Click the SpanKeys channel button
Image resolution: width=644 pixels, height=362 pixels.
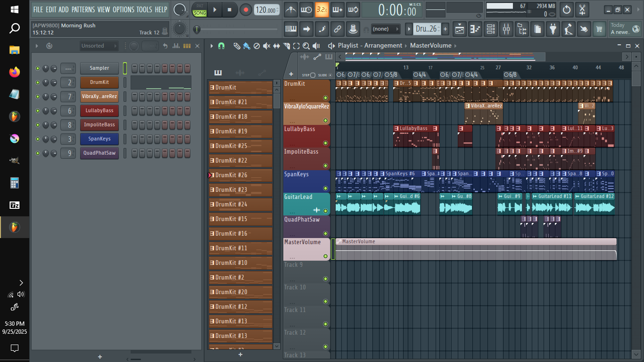[x=99, y=139]
